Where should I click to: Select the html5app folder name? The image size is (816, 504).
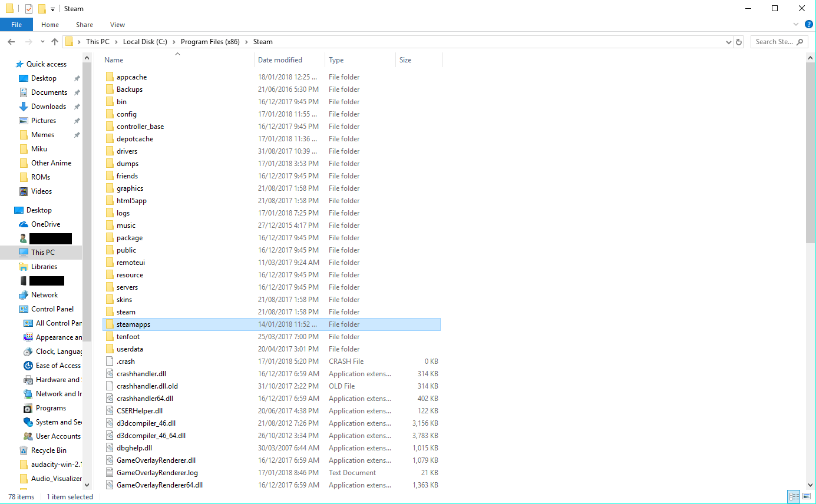pyautogui.click(x=131, y=201)
